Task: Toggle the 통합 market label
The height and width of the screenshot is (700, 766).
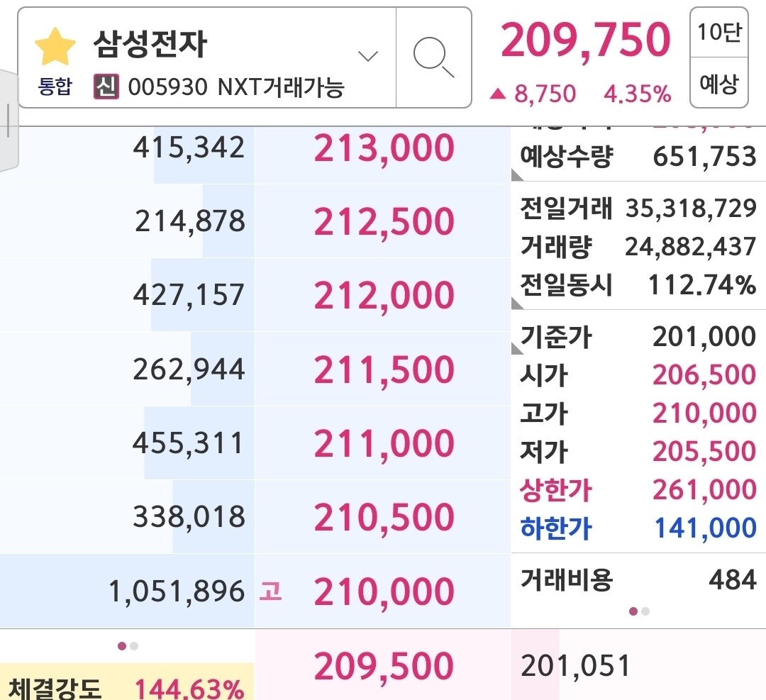Action: coord(55,88)
